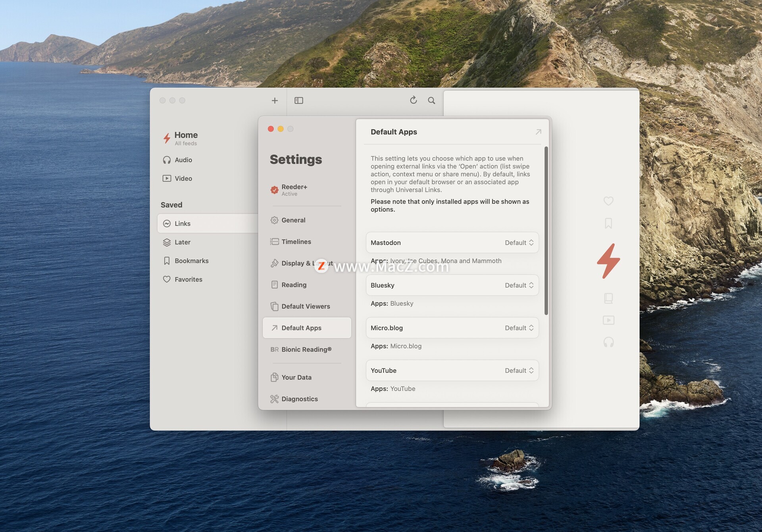
Task: Click the bookmark icon in article pane
Action: (x=608, y=223)
